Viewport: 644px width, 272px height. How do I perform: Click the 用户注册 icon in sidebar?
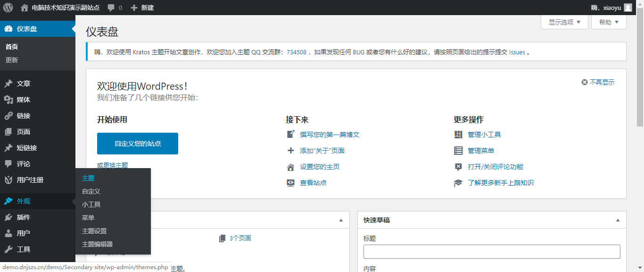coord(8,180)
